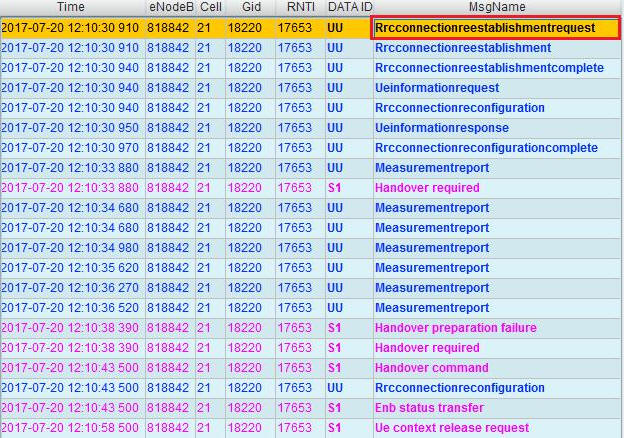624x438 pixels.
Task: Sort by the Time column header
Action: tap(72, 7)
